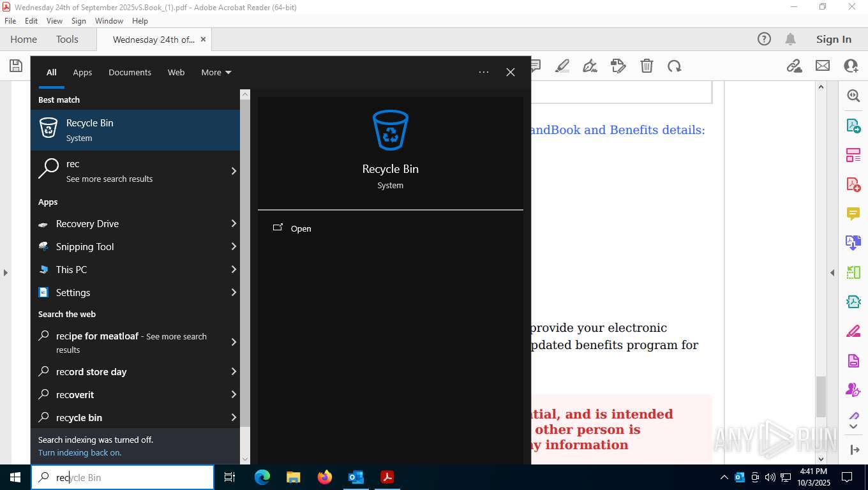Open the Window menu in Acrobat
Image resolution: width=868 pixels, height=490 pixels.
(x=109, y=21)
